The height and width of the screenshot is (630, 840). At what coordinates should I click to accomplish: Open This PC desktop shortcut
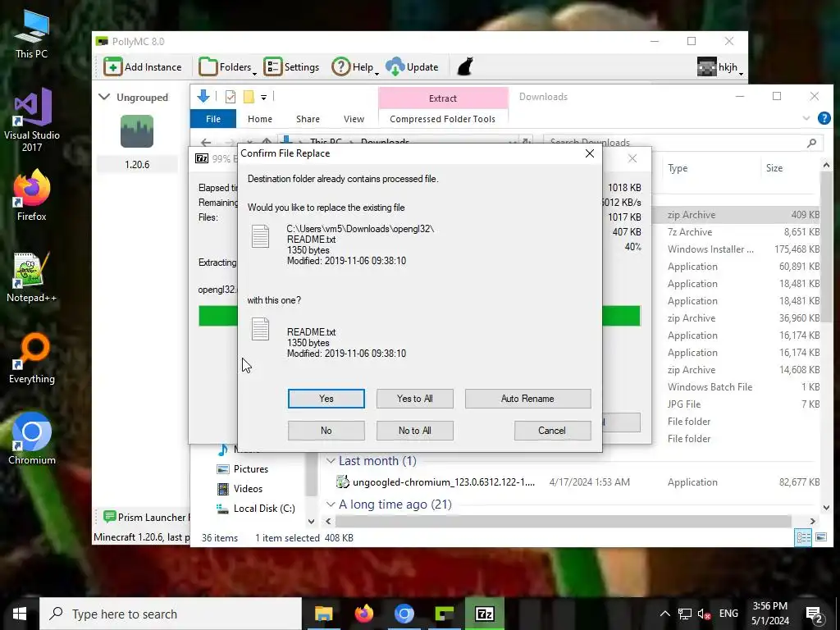pos(32,34)
